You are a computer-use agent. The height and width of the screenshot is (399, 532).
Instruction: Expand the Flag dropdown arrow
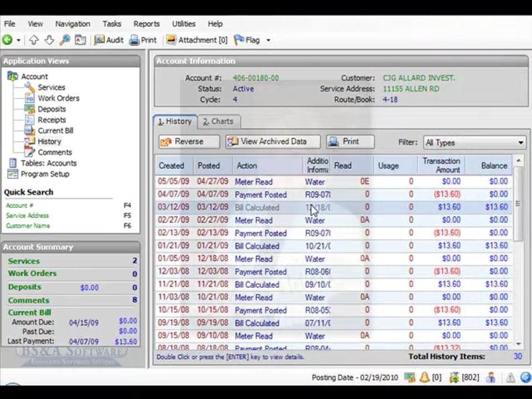[x=268, y=40]
